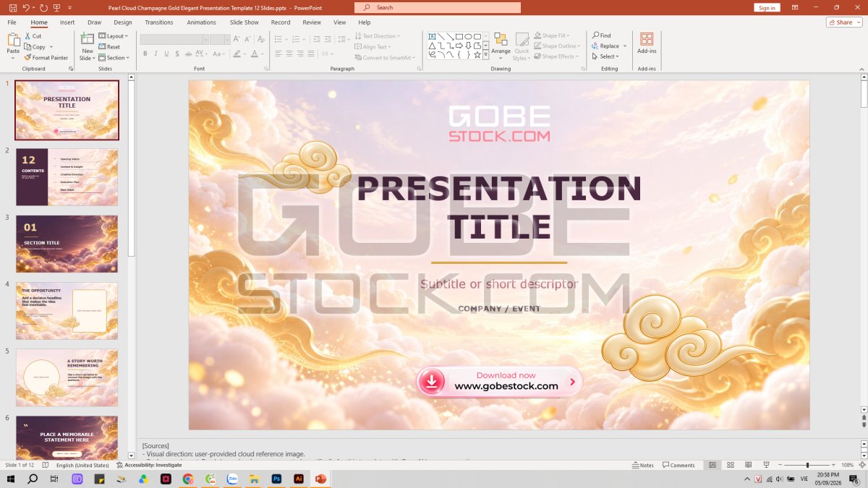868x488 pixels.
Task: Toggle Align Left paragraph alignment
Action: pyautogui.click(x=278, y=53)
